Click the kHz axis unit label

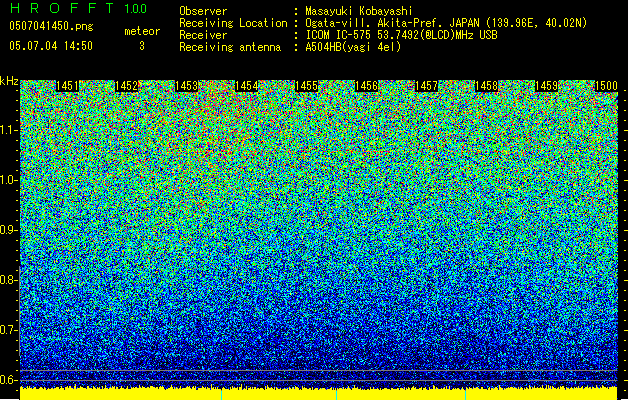9,81
